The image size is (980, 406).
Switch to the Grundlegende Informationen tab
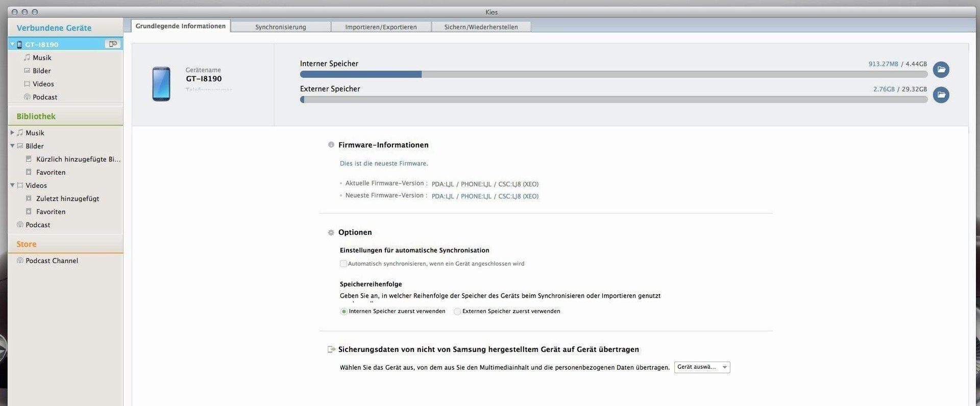[181, 26]
